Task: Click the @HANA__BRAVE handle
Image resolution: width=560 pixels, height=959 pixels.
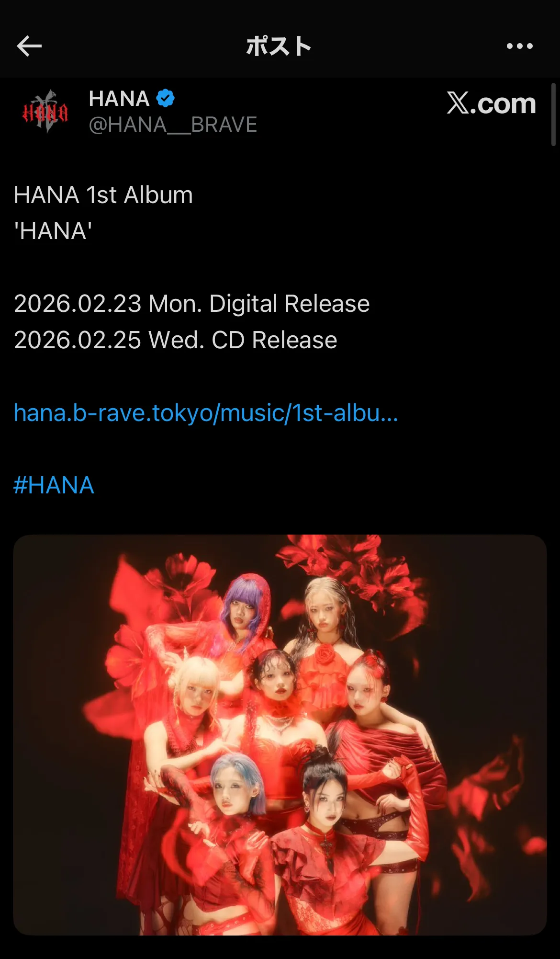Action: [x=173, y=125]
